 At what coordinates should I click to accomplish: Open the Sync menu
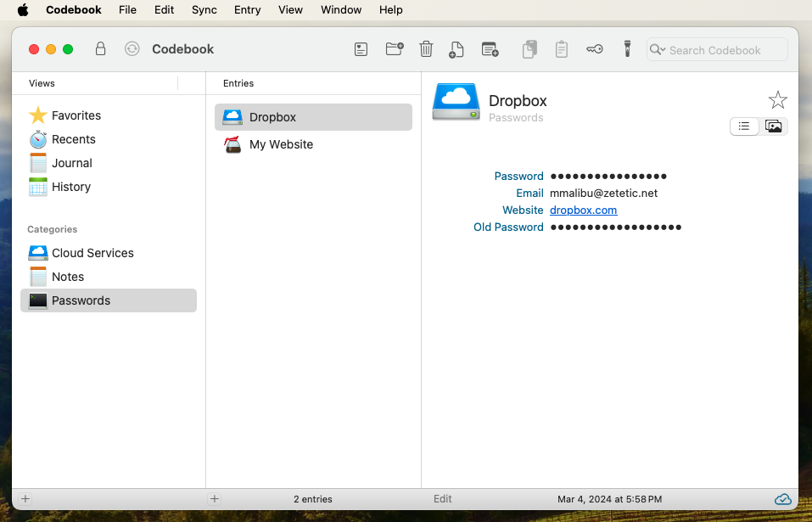204,10
